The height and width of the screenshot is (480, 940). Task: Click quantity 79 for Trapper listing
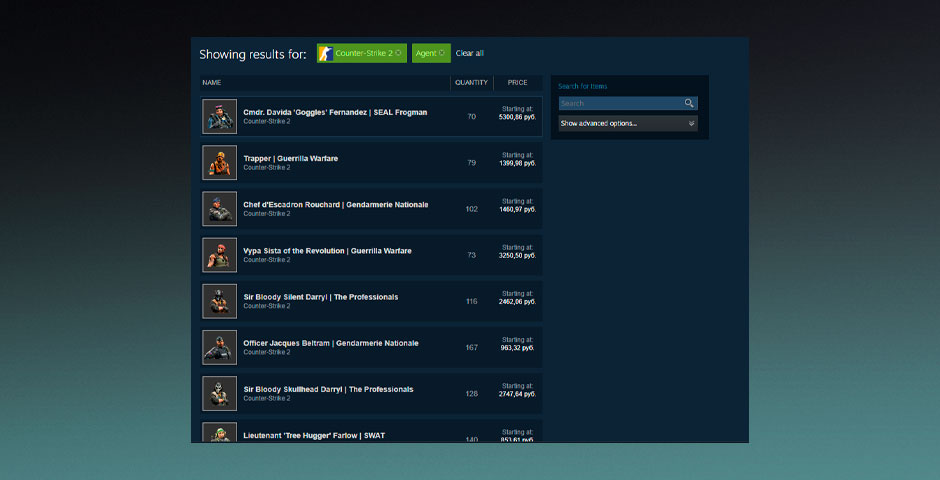[x=471, y=162]
